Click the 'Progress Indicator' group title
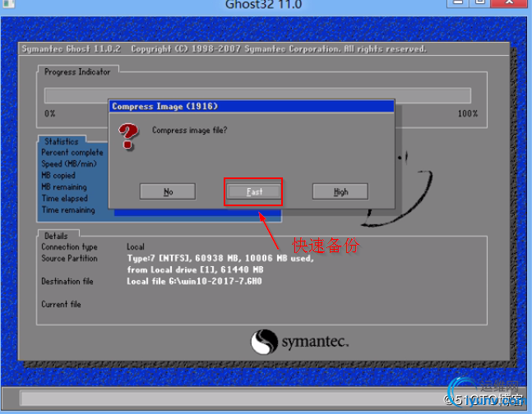 (77, 72)
